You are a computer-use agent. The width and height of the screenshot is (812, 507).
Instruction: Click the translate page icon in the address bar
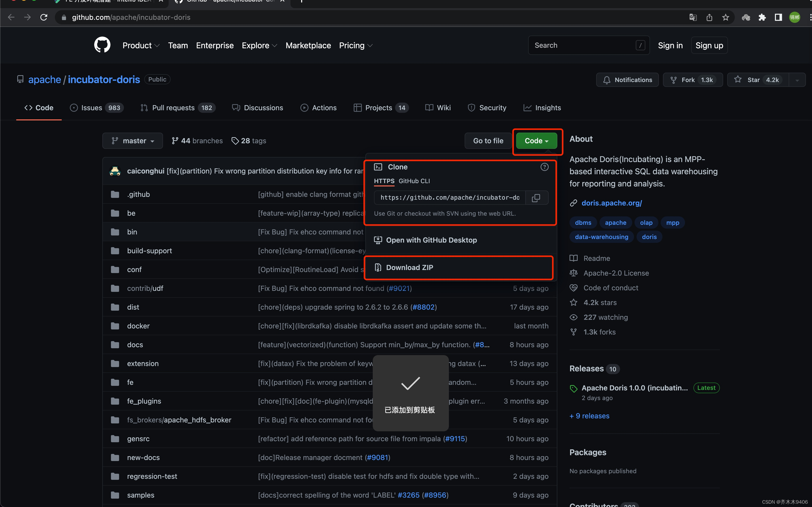(x=693, y=18)
